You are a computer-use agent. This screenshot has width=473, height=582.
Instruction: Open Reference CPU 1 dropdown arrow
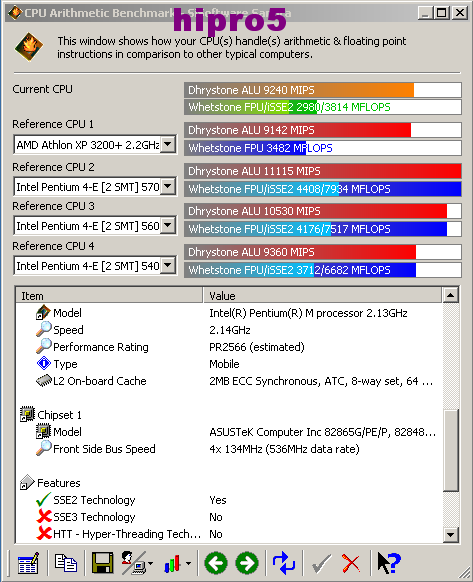pos(168,144)
